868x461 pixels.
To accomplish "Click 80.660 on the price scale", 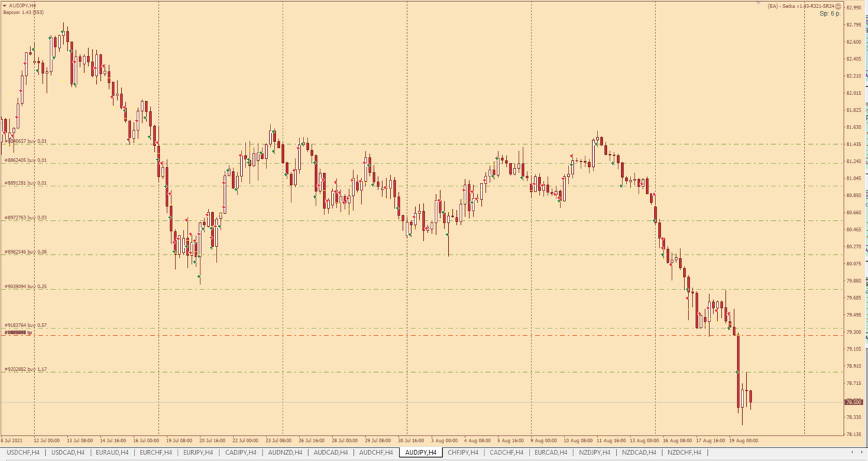I will pyautogui.click(x=854, y=213).
